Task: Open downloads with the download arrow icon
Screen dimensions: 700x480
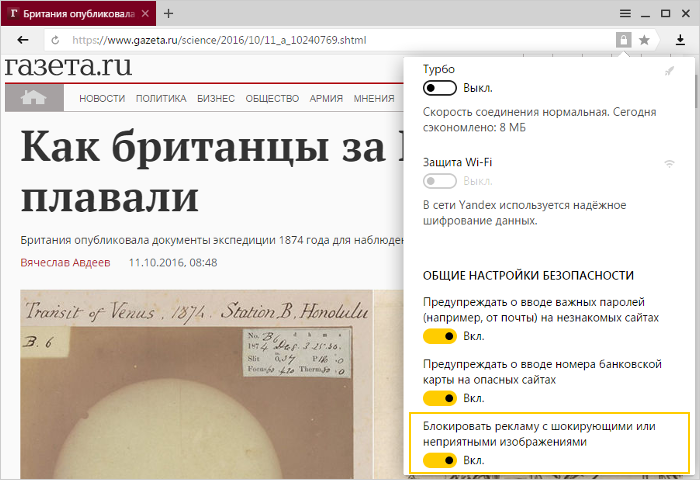Action: pyautogui.click(x=680, y=40)
